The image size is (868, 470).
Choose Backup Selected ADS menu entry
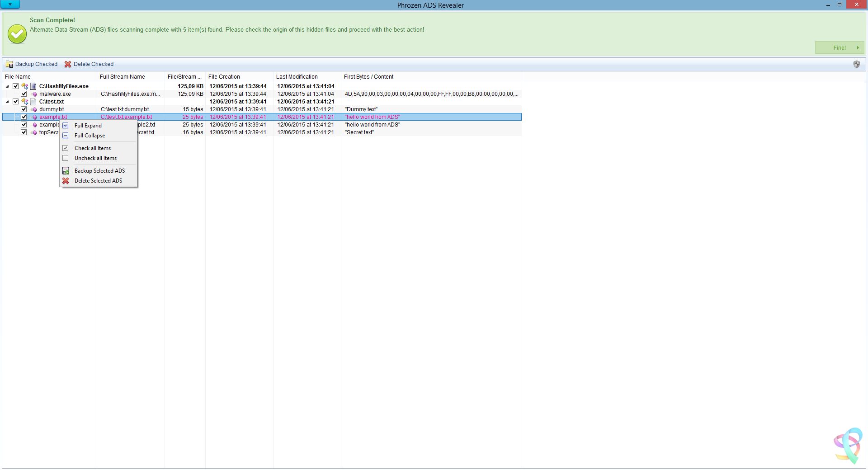click(x=99, y=171)
